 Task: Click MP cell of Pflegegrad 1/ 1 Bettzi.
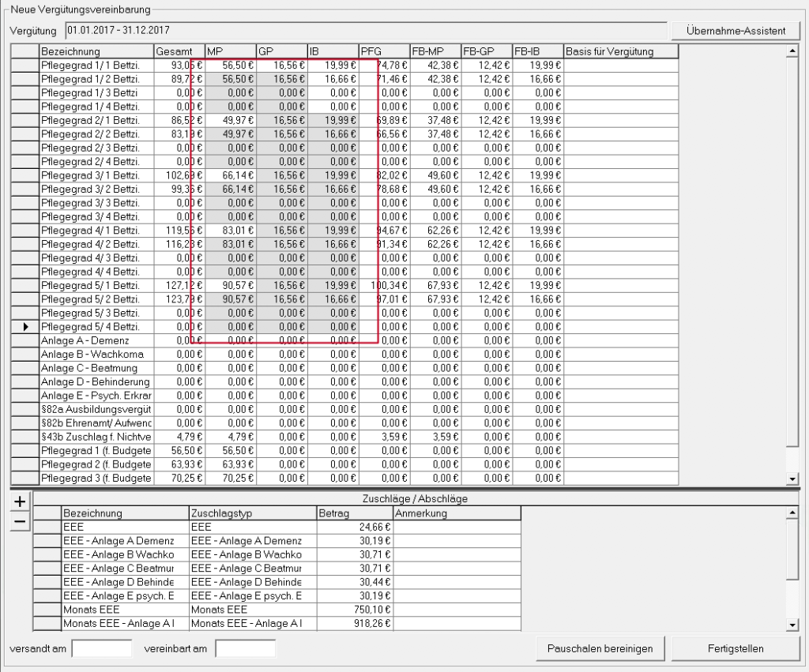click(231, 65)
